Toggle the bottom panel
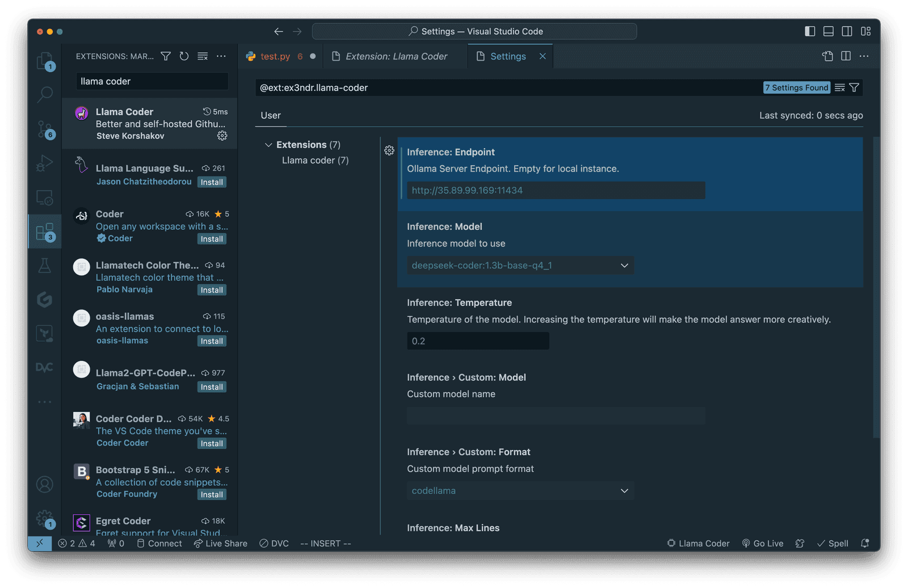This screenshot has height=588, width=908. [829, 31]
